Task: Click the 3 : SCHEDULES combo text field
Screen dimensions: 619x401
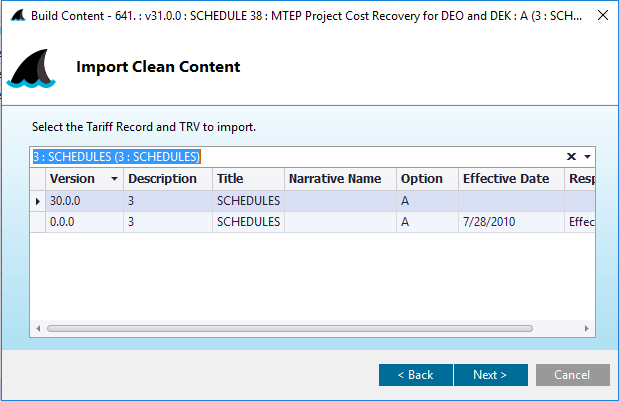Action: click(296, 157)
